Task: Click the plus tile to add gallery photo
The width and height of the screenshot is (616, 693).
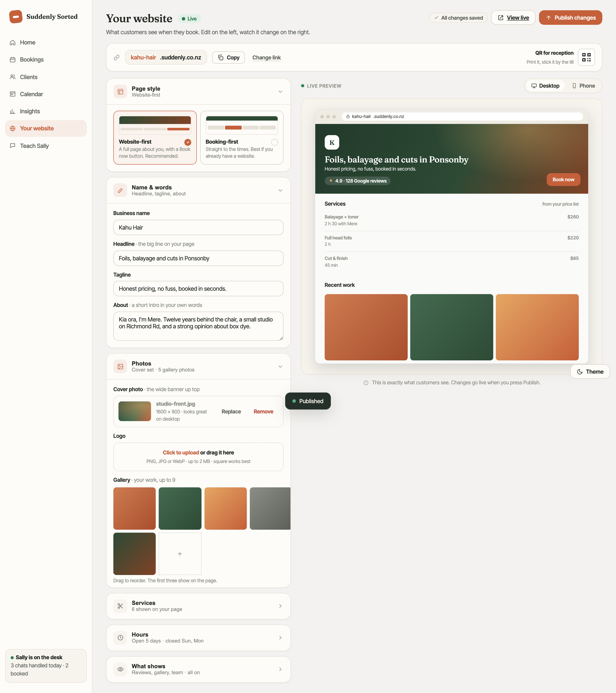Action: (180, 554)
